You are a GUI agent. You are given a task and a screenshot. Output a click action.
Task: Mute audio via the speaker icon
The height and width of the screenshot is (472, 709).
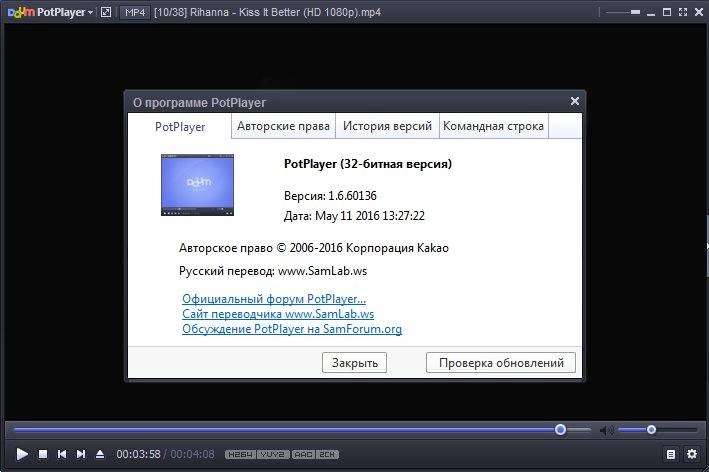pyautogui.click(x=606, y=430)
